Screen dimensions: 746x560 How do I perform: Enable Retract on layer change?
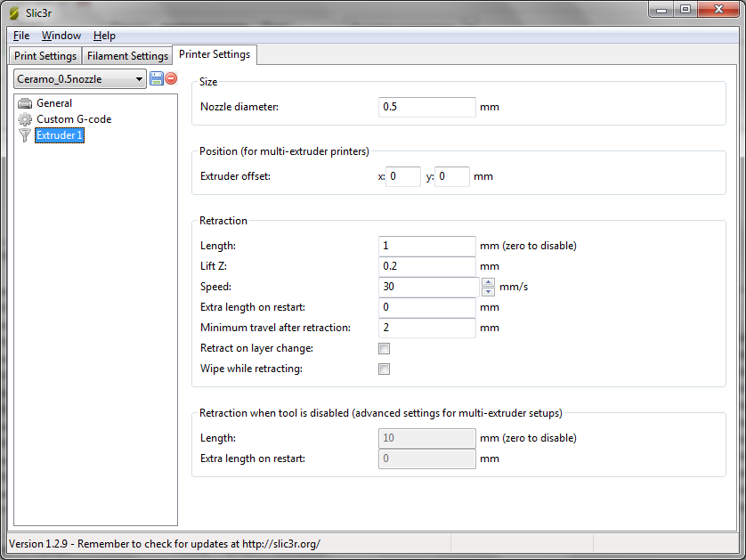[x=384, y=349]
